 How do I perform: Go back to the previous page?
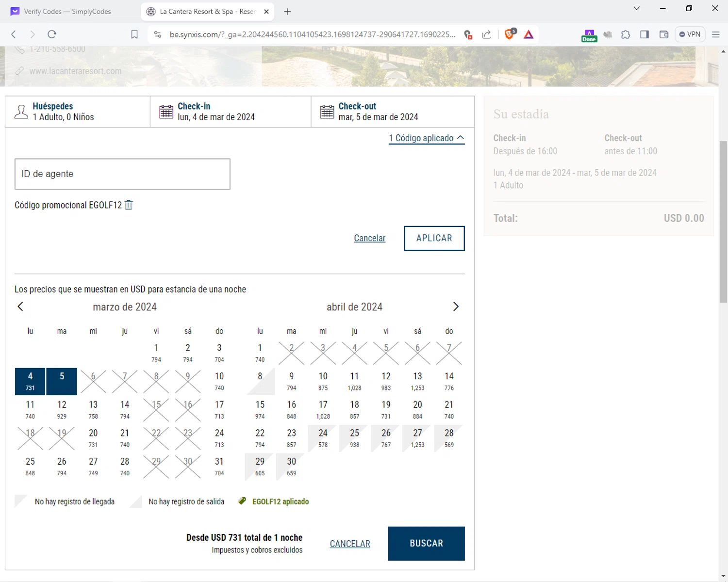click(14, 34)
